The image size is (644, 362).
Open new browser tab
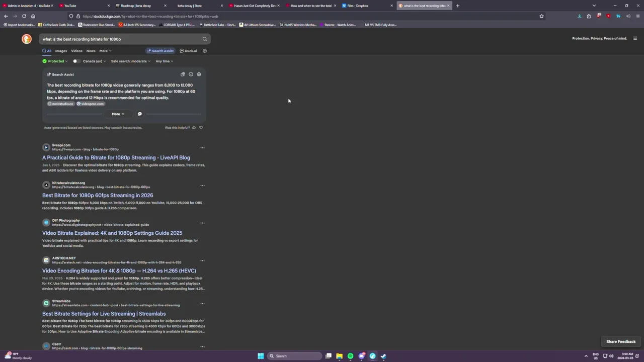click(x=457, y=6)
